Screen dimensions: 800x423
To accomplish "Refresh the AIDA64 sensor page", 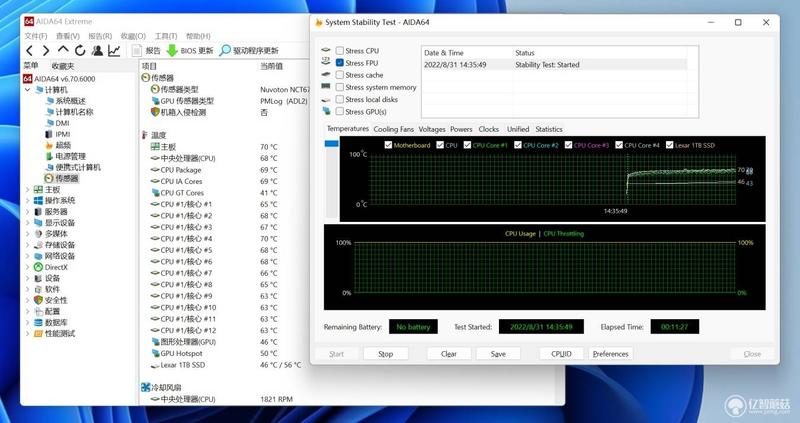I will (x=80, y=51).
